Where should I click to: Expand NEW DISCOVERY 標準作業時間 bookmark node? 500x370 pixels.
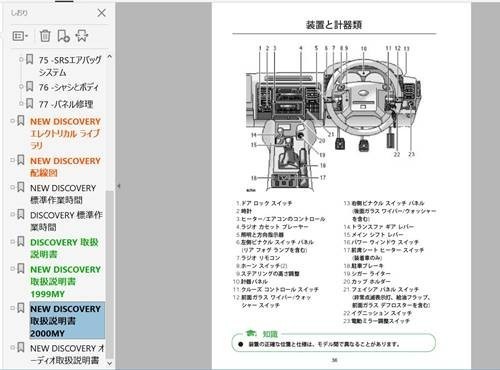coord(12,187)
